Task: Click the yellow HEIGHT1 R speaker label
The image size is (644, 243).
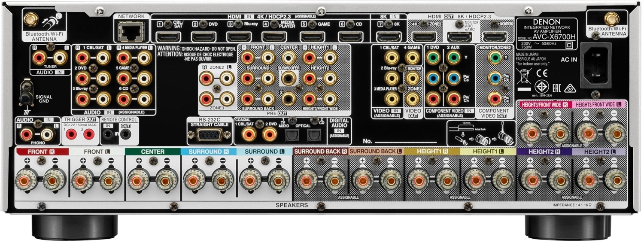Action: pyautogui.click(x=432, y=152)
